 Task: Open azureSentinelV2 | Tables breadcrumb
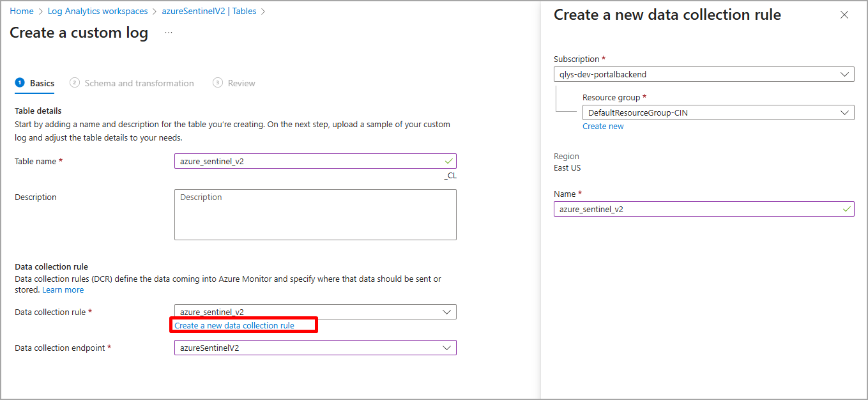click(209, 12)
